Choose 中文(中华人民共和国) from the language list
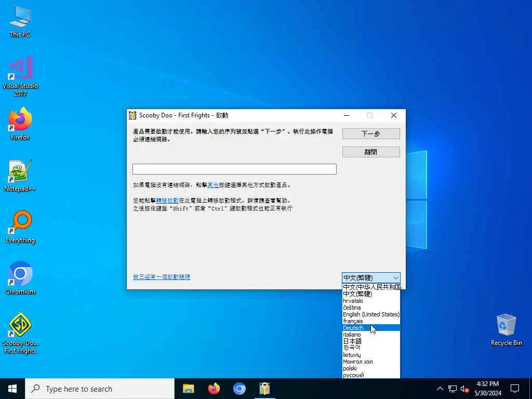Viewport: 532px width, 399px height. (371, 287)
